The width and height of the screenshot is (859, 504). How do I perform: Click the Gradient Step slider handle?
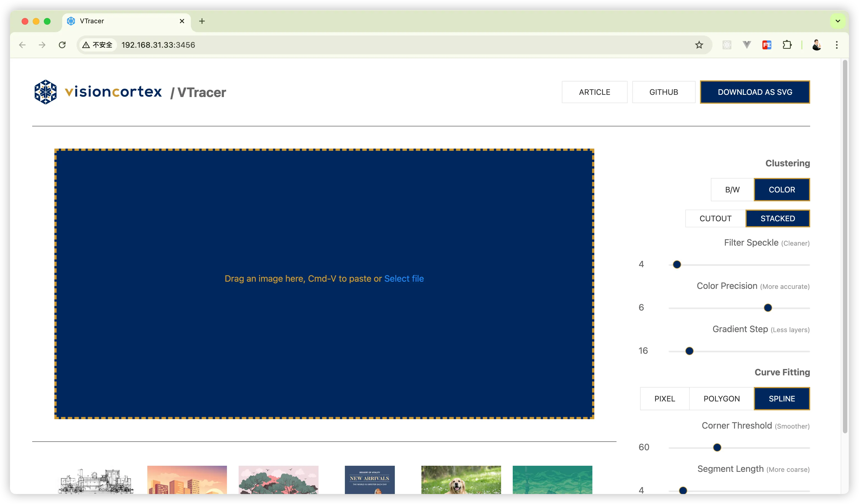click(689, 351)
